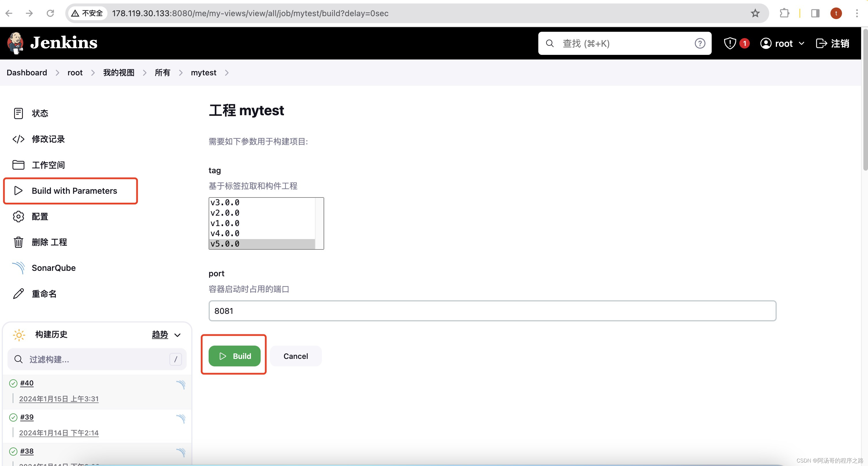Click the green Build button
The image size is (868, 466).
pos(234,356)
